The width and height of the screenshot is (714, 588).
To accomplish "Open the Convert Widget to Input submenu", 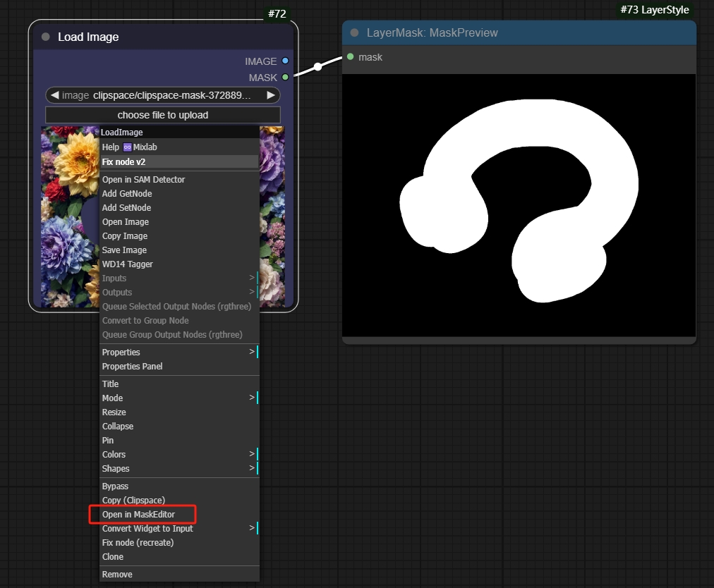I will [252, 528].
